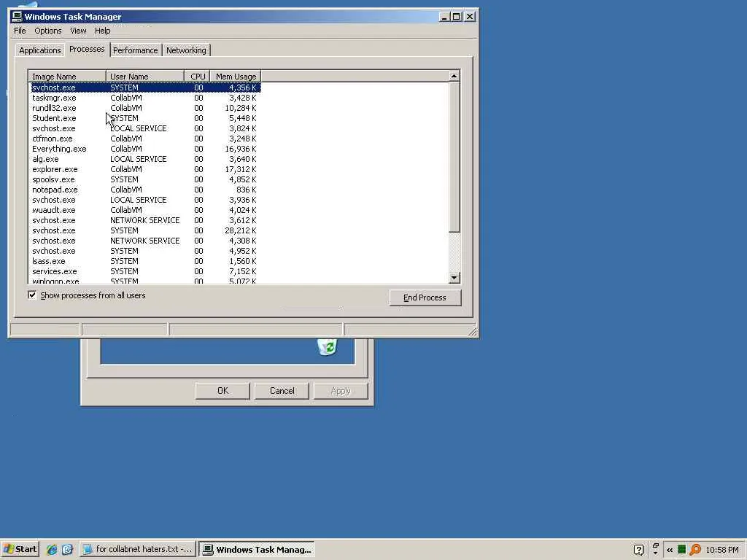Select svchost.exe using 3,612 K

click(144, 220)
